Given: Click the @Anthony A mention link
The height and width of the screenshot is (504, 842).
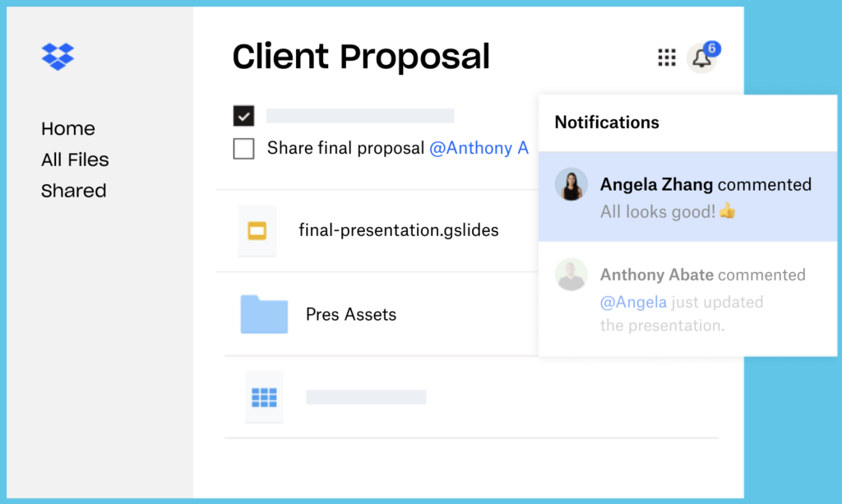Looking at the screenshot, I should point(479,148).
